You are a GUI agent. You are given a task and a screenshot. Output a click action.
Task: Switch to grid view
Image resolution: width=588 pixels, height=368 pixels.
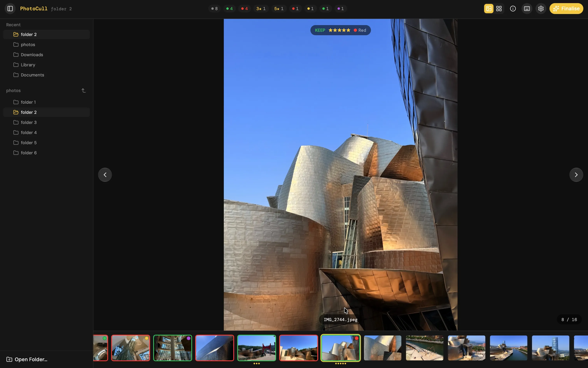499,9
